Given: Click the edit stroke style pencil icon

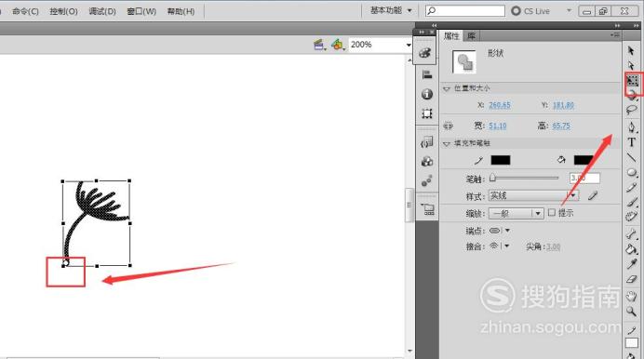Looking at the screenshot, I should (x=592, y=195).
